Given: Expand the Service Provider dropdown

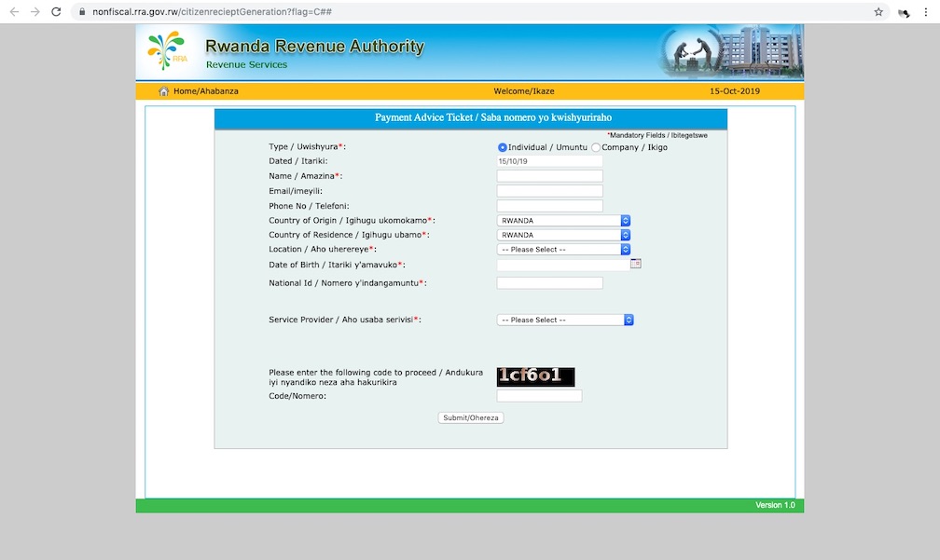Looking at the screenshot, I should pyautogui.click(x=628, y=320).
